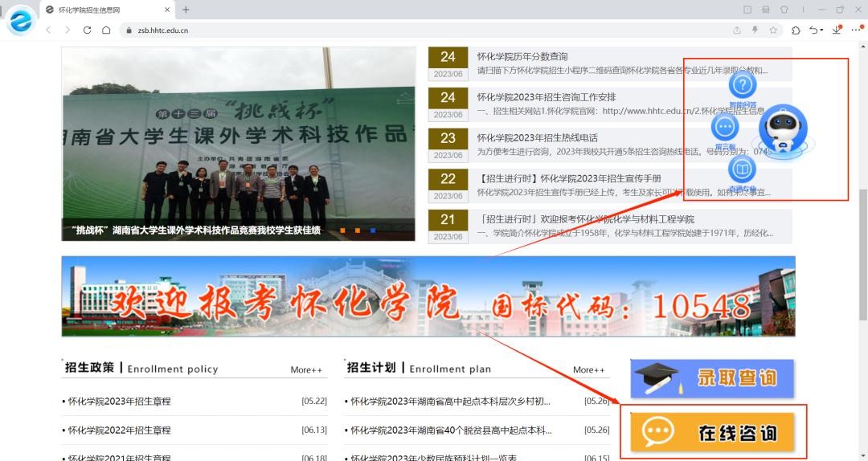
Task: Open the browser downloads icon
Action: (x=837, y=30)
